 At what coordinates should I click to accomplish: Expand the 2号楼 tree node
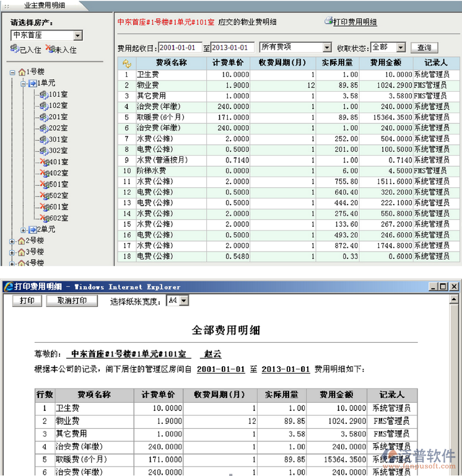click(x=12, y=242)
